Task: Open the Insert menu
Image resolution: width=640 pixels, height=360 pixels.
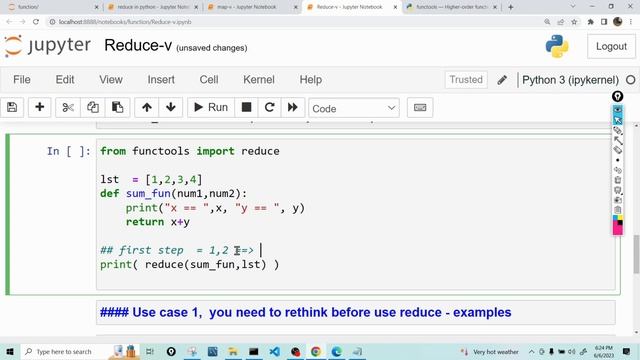Action: tap(161, 80)
